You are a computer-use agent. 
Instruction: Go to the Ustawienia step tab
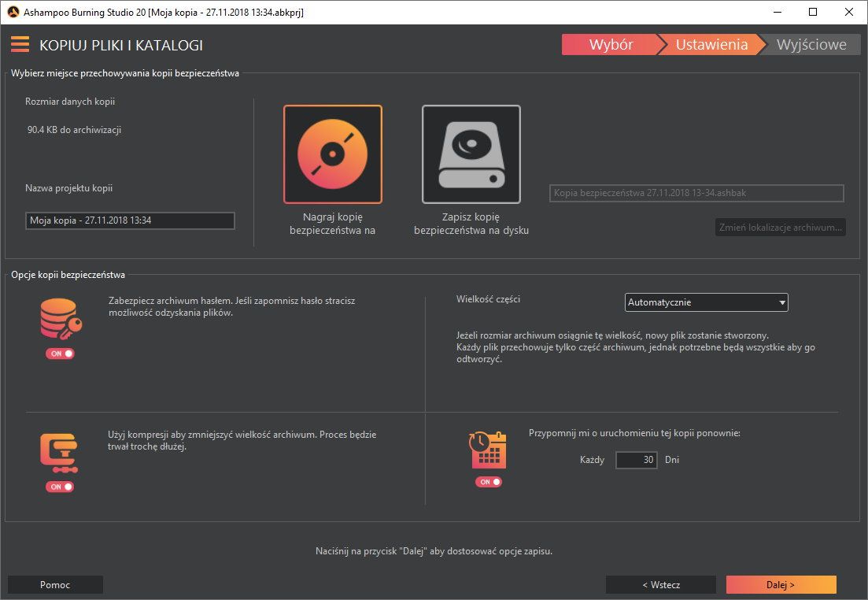pyautogui.click(x=711, y=44)
